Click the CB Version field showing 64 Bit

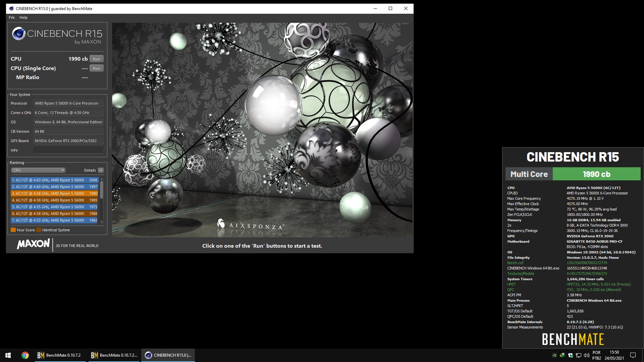click(x=68, y=131)
